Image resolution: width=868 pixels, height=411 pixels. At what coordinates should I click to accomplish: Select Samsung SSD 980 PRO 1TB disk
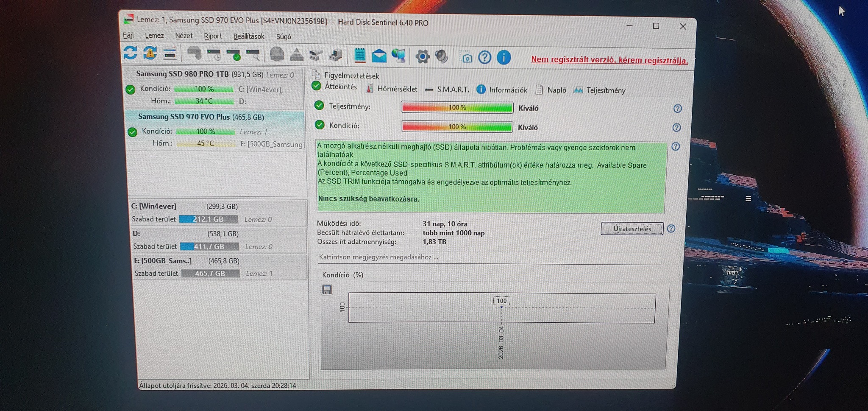click(215, 88)
